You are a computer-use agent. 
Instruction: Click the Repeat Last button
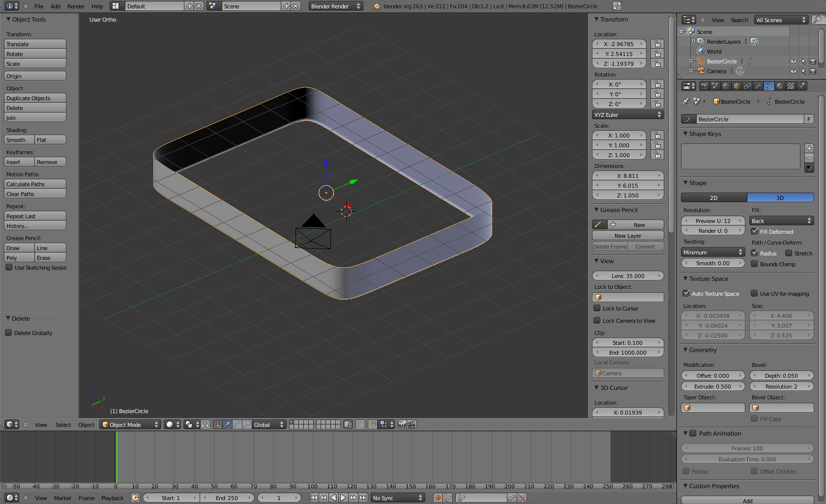[x=35, y=216]
